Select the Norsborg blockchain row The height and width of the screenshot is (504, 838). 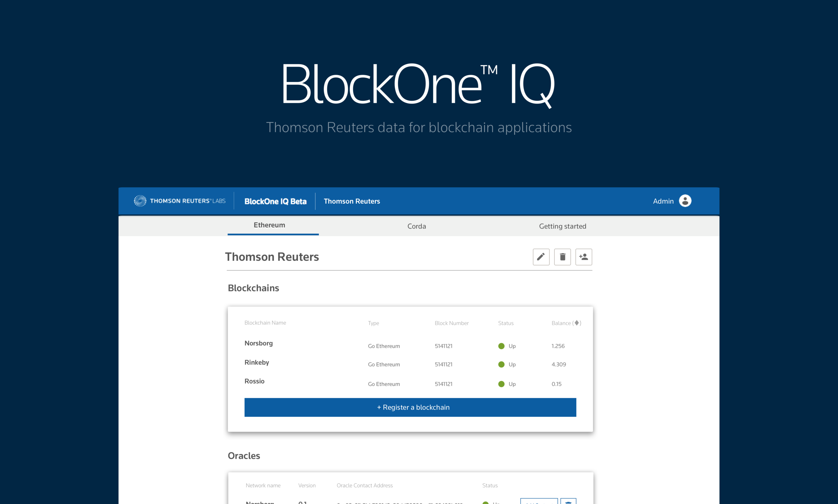pyautogui.click(x=258, y=343)
